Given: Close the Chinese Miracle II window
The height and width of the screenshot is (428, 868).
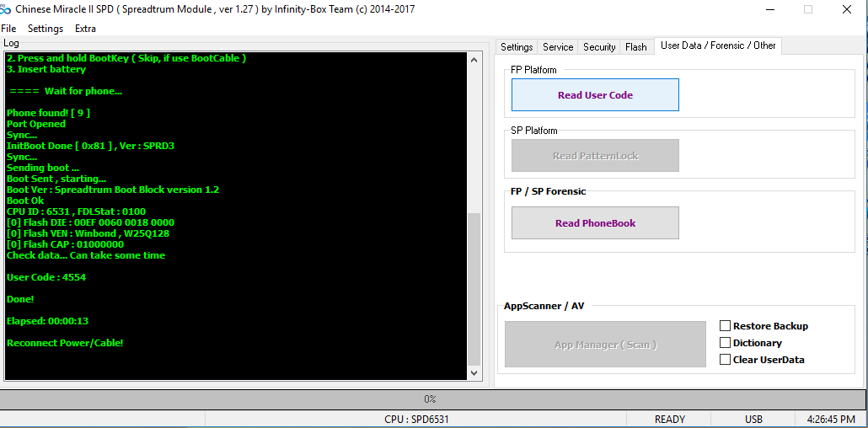Looking at the screenshot, I should coord(846,9).
